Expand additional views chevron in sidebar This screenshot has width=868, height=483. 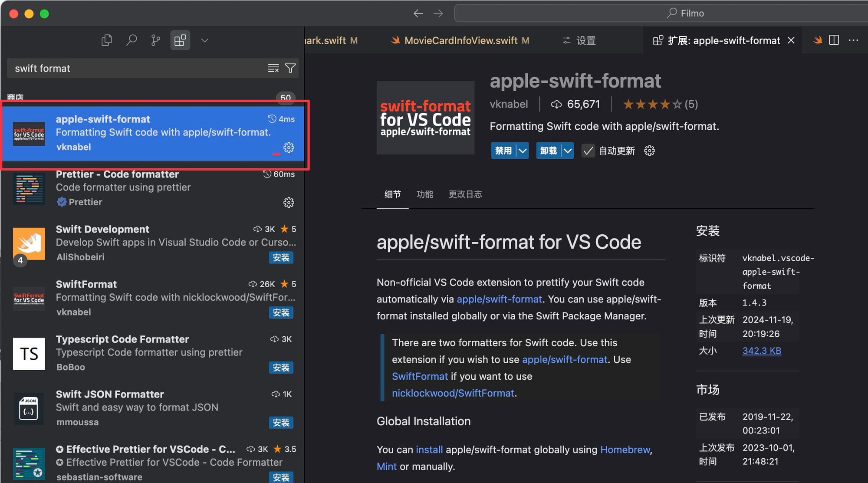pyautogui.click(x=205, y=40)
